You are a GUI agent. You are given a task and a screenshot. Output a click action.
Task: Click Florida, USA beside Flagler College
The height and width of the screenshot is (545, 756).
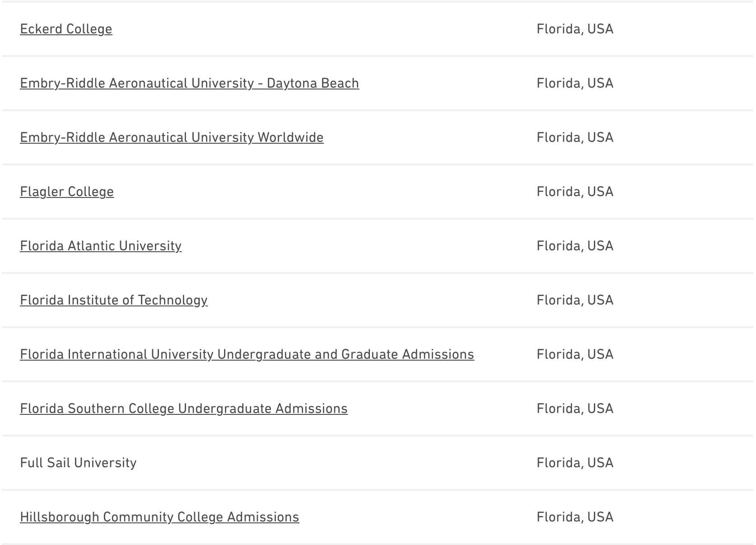(575, 192)
